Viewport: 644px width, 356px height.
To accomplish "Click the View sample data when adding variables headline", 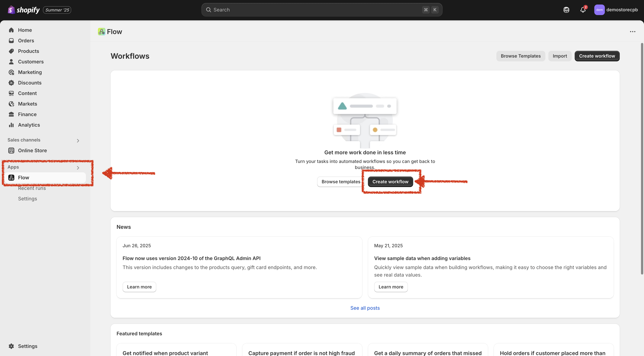I will 422,258.
